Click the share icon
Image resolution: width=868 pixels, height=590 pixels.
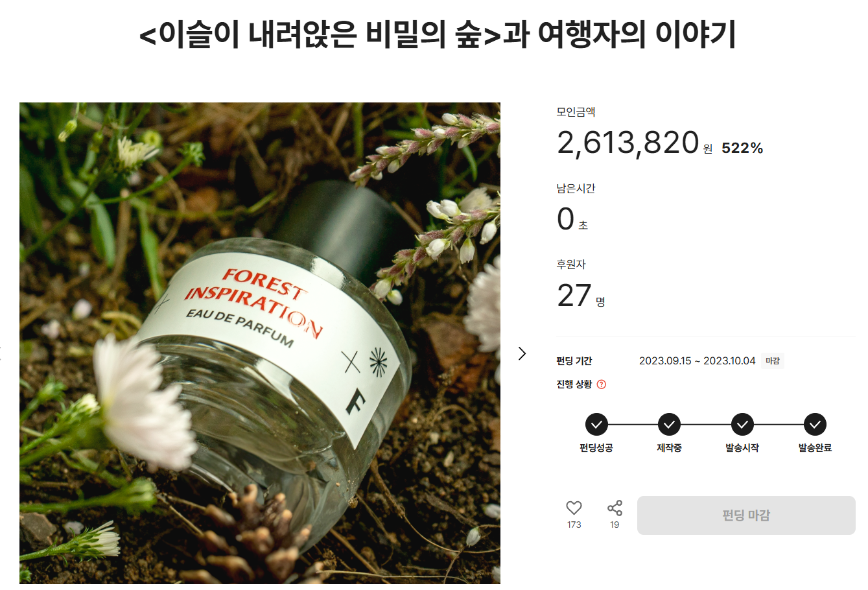coord(615,508)
